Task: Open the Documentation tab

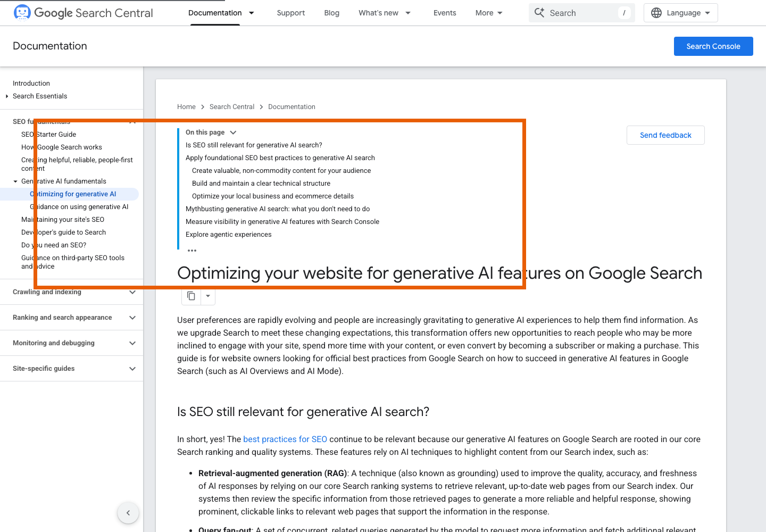Action: 215,13
